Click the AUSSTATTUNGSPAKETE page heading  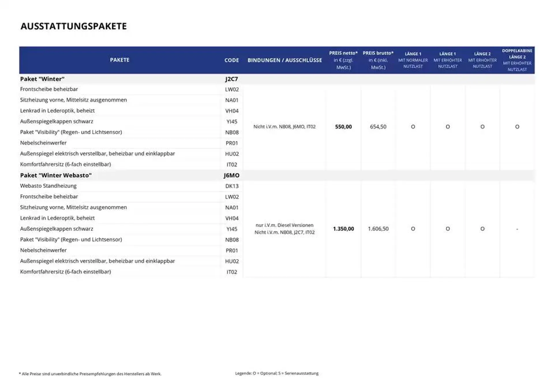tap(74, 26)
